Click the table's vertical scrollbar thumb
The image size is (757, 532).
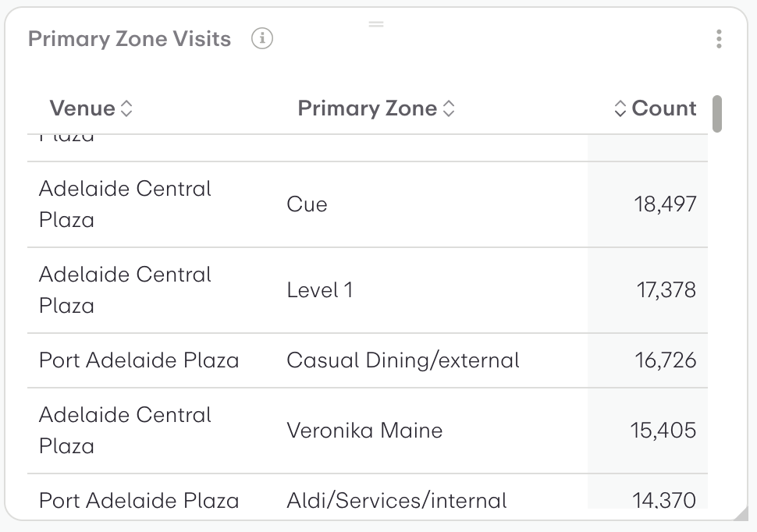click(x=717, y=114)
